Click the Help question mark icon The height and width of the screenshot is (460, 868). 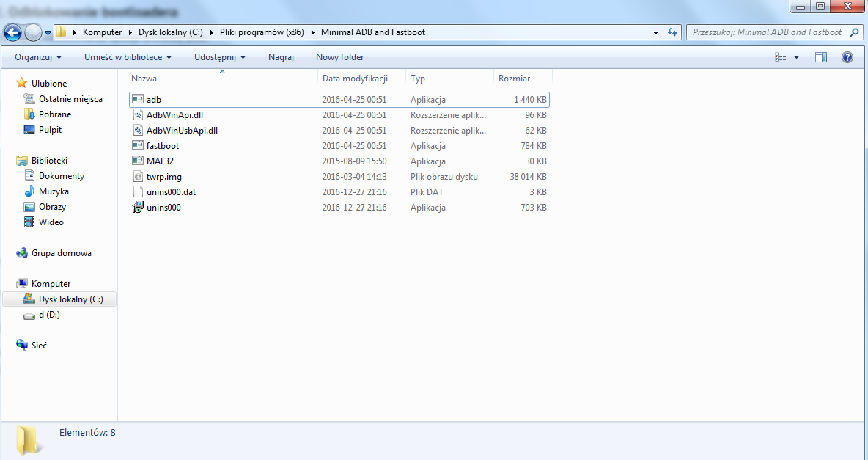[x=847, y=57]
